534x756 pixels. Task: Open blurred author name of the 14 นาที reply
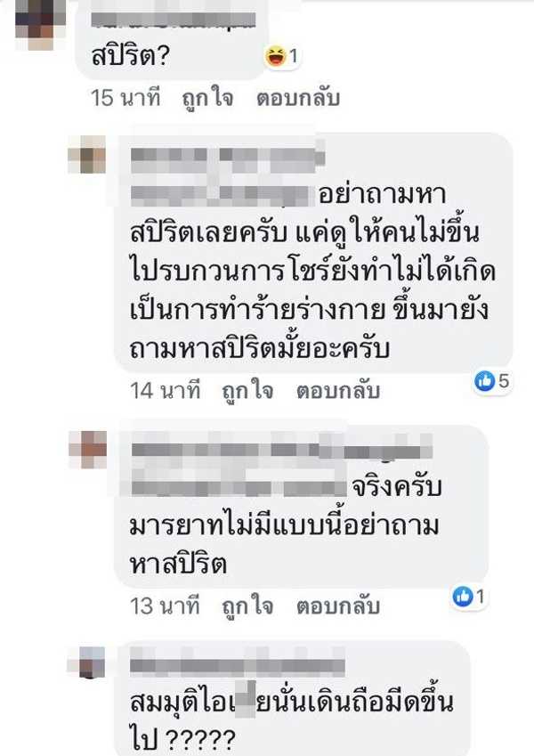(228, 156)
